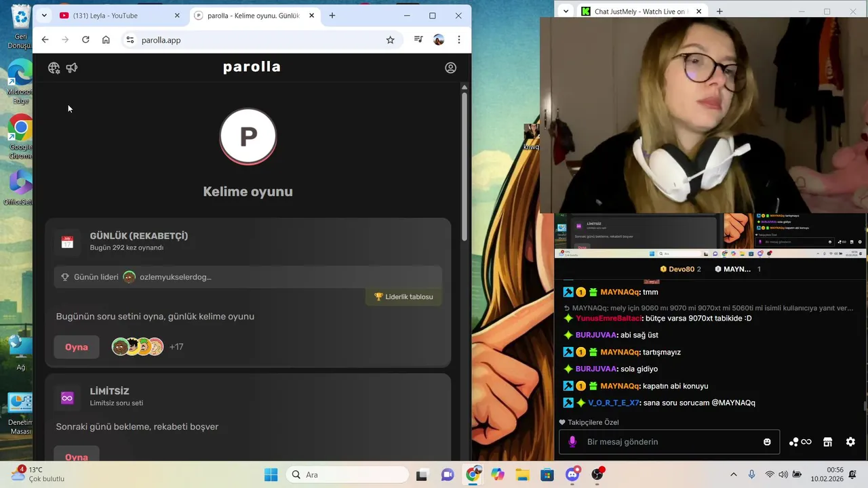This screenshot has width=868, height=488.
Task: Open the chat shop store icon
Action: tap(827, 442)
